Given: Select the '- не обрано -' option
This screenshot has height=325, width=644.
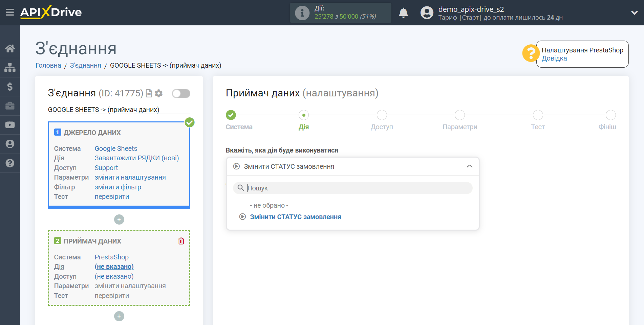Looking at the screenshot, I should [x=269, y=205].
